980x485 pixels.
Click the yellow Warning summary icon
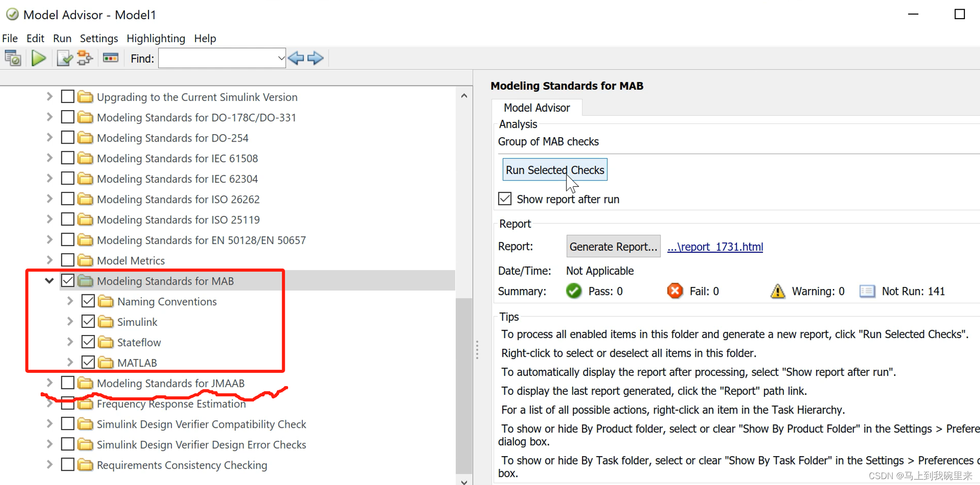[x=778, y=291]
